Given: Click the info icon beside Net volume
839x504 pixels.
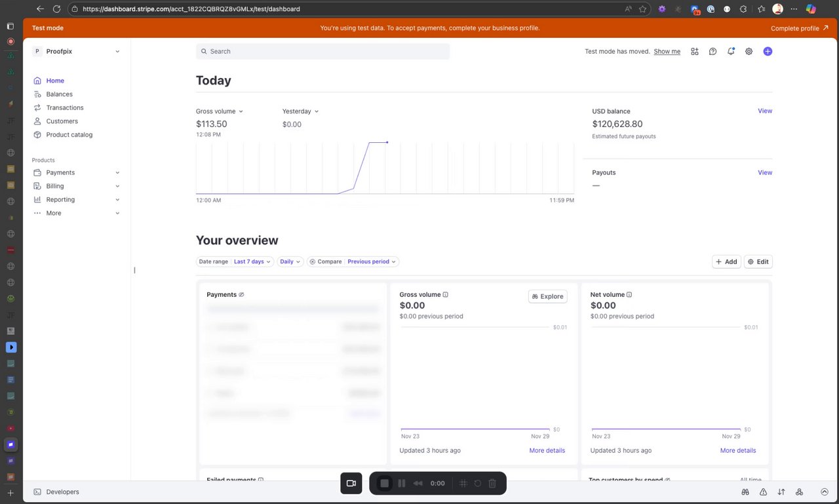Looking at the screenshot, I should (x=629, y=295).
